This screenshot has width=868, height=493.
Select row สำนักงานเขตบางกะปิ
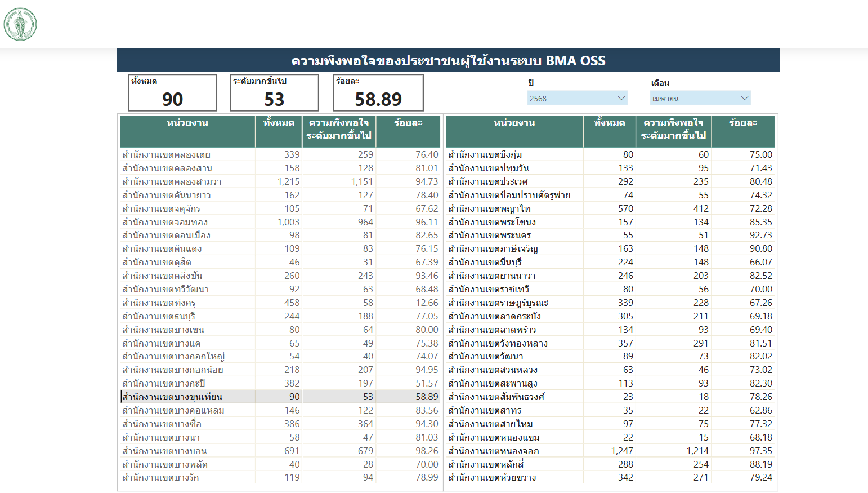pos(280,383)
